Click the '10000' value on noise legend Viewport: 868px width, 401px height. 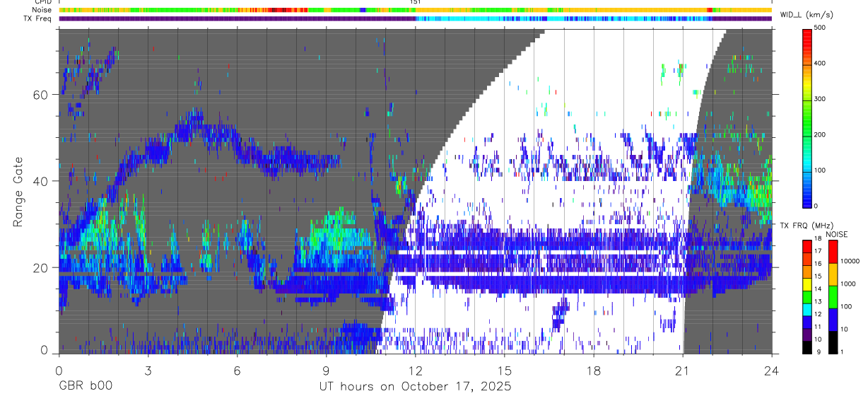(x=850, y=261)
